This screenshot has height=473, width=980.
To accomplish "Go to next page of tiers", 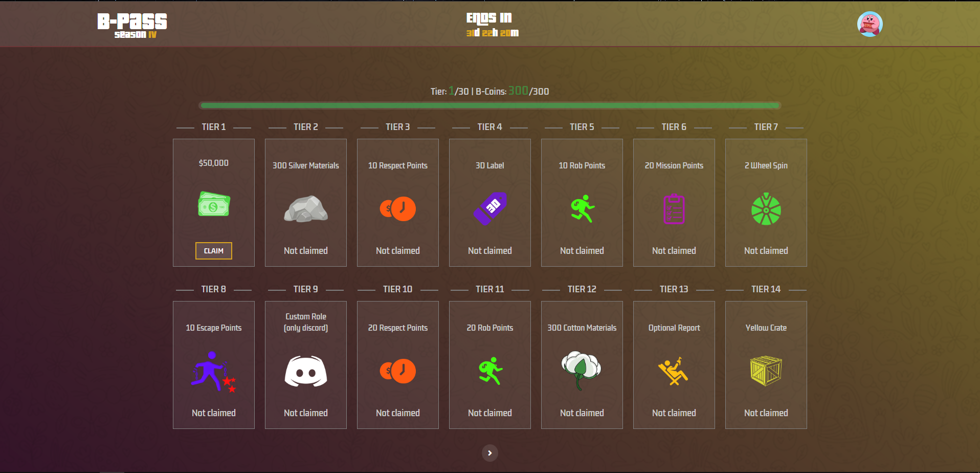I will (489, 453).
